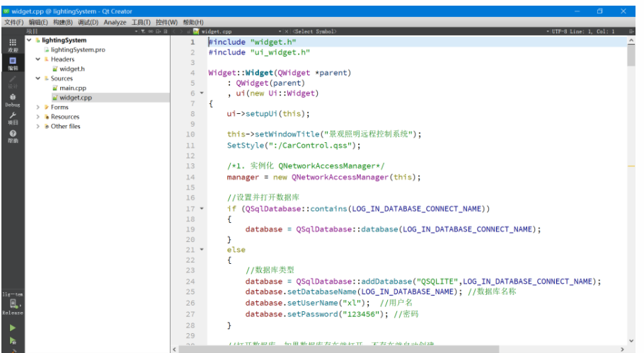Image resolution: width=644 pixels, height=353 pixels.
Task: Click the vertical scrollbar up arrow
Action: [631, 40]
